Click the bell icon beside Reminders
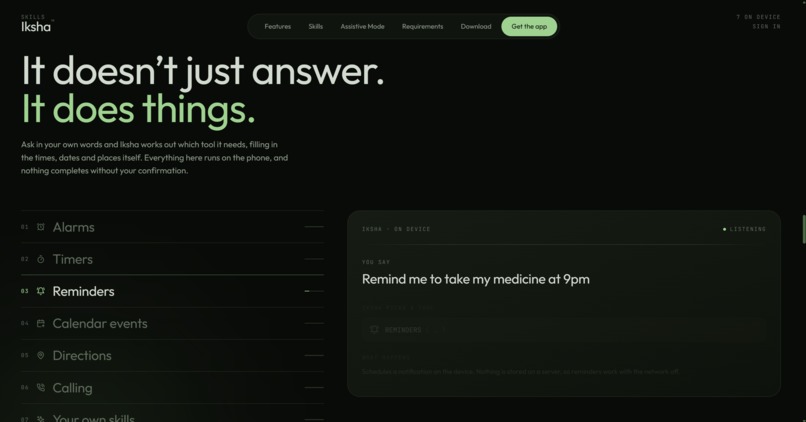The width and height of the screenshot is (806, 422). [41, 291]
